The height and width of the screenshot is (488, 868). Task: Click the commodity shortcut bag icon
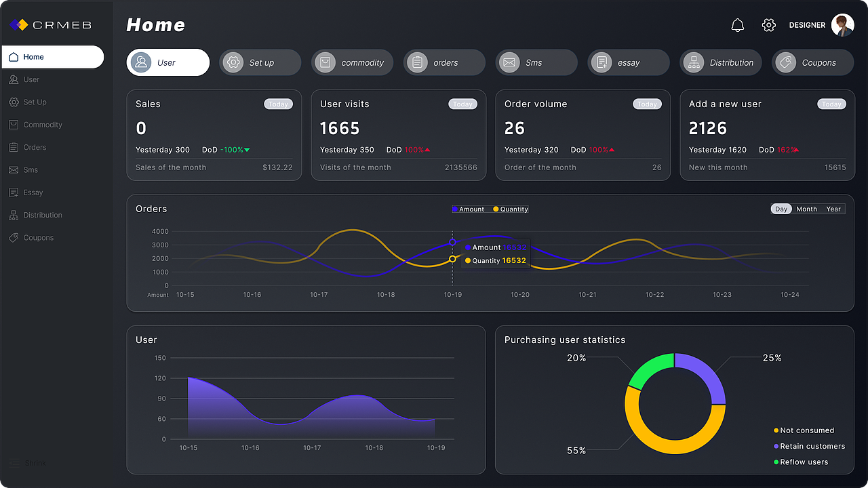tap(325, 62)
